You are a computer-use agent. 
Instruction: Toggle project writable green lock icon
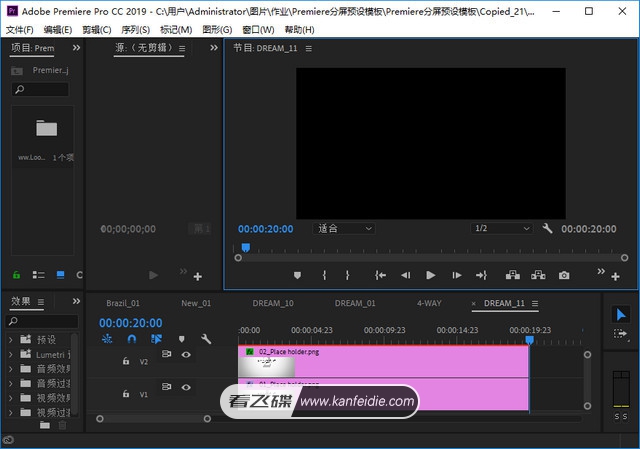(16, 275)
